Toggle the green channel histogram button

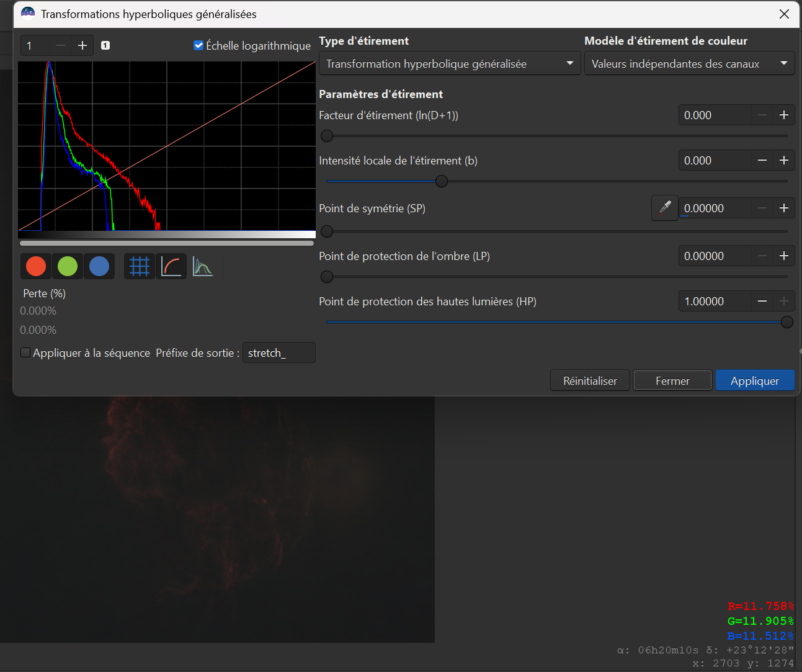[68, 266]
